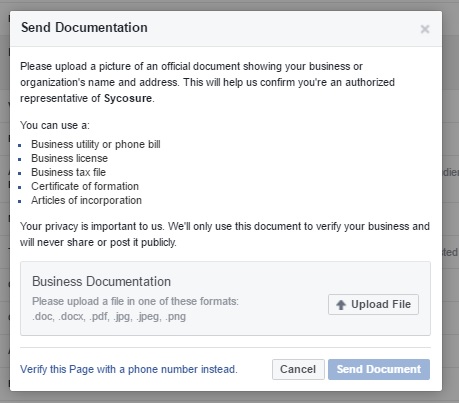Click the bold Sycosure business name
The width and height of the screenshot is (459, 403).
click(x=128, y=98)
